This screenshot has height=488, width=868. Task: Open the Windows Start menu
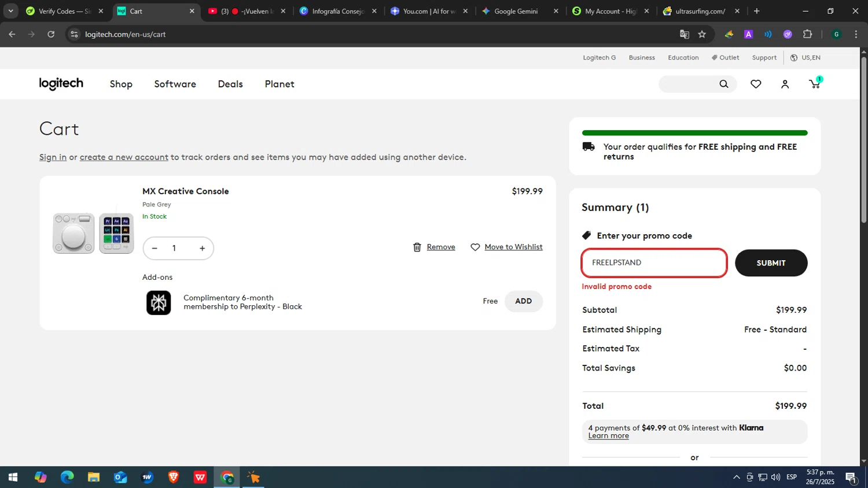click(x=13, y=477)
